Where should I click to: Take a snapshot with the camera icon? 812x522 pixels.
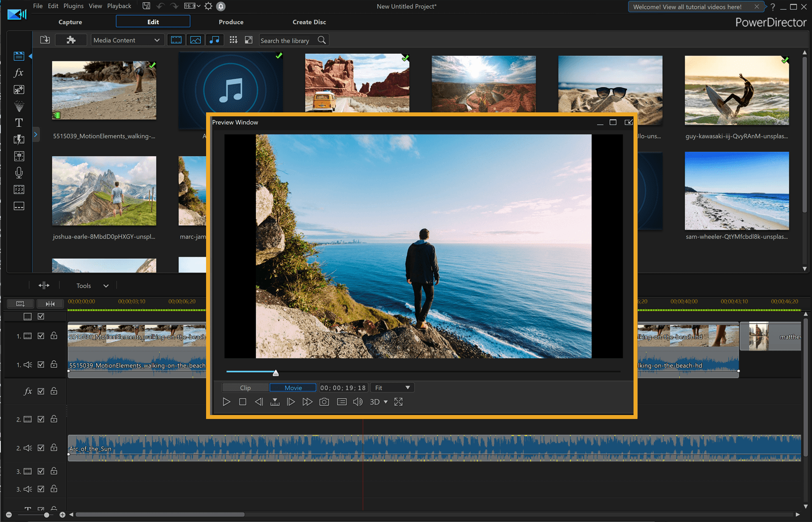(324, 402)
